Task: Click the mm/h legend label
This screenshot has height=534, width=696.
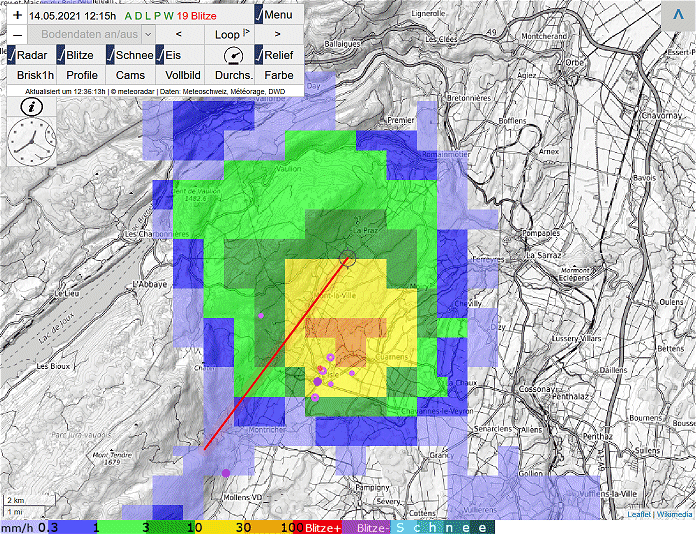Action: (x=18, y=528)
